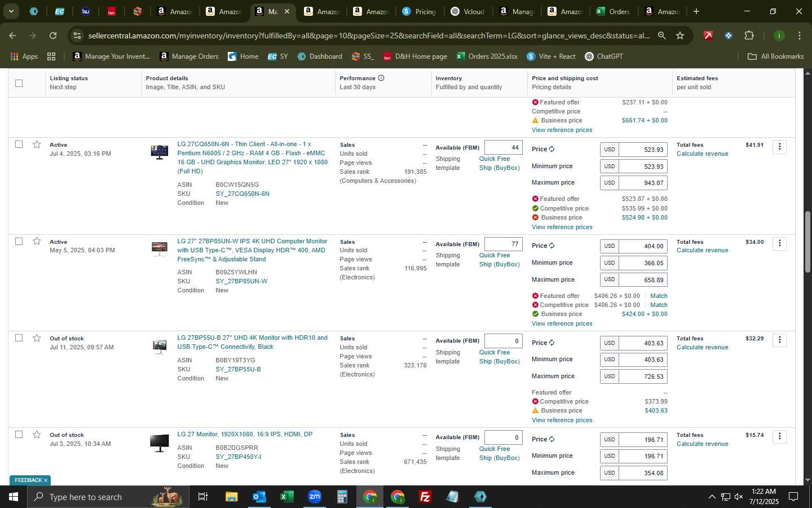The image size is (812, 508).
Task: Click the muted speaker tray icon
Action: coord(739,497)
